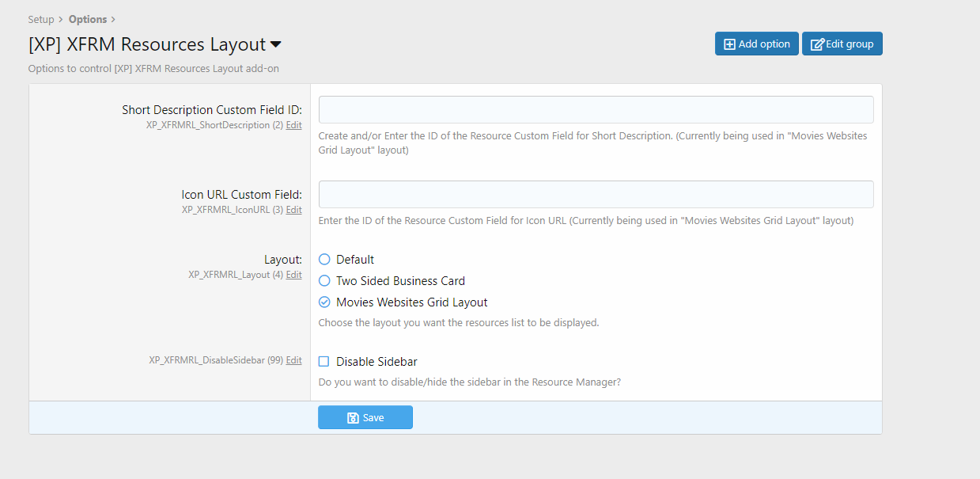The image size is (980, 479).
Task: Click into the Icon URL Custom Field input
Action: coord(596,195)
